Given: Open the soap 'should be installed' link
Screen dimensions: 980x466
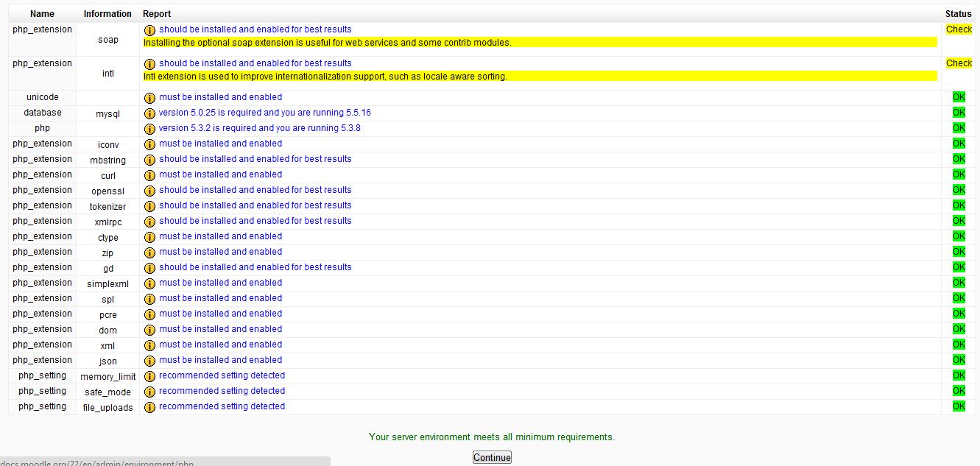Looking at the screenshot, I should (255, 29).
